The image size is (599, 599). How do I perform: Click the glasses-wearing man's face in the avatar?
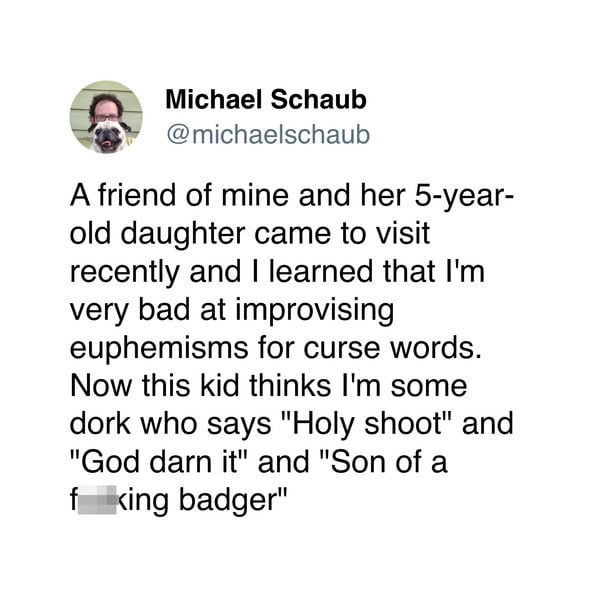click(x=106, y=111)
